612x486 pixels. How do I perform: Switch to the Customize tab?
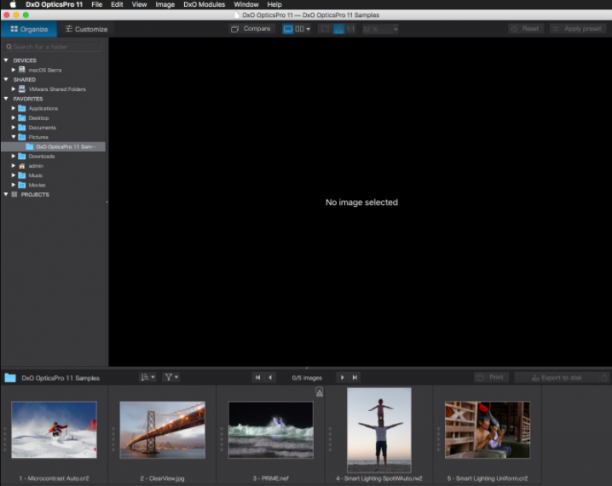(x=86, y=29)
